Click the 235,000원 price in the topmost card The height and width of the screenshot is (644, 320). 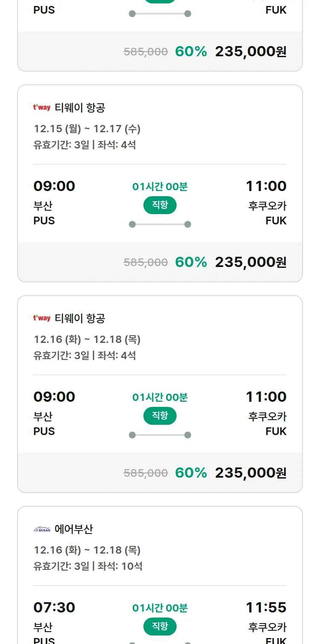click(250, 52)
